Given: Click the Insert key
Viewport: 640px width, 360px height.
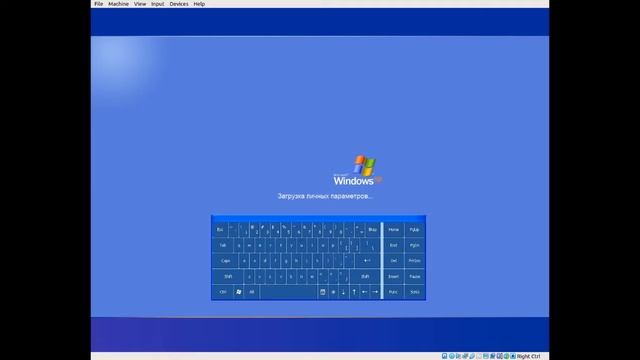Looking at the screenshot, I should click(393, 276).
